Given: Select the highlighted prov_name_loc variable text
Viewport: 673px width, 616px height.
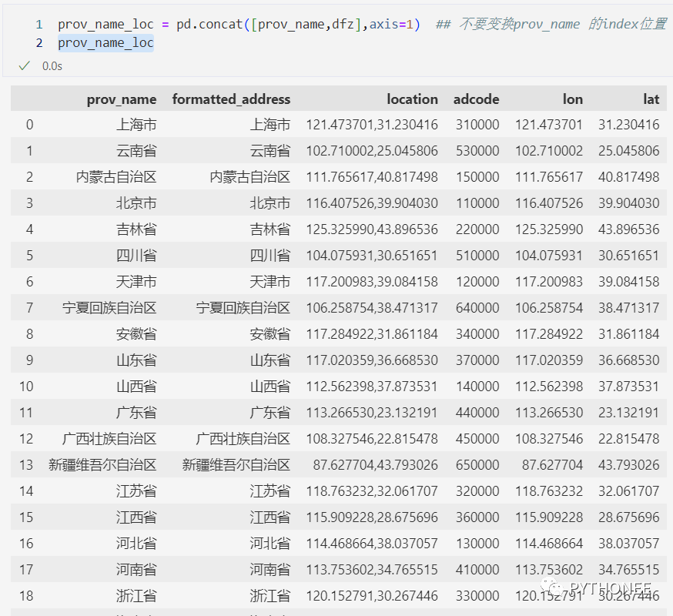Looking at the screenshot, I should 105,42.
